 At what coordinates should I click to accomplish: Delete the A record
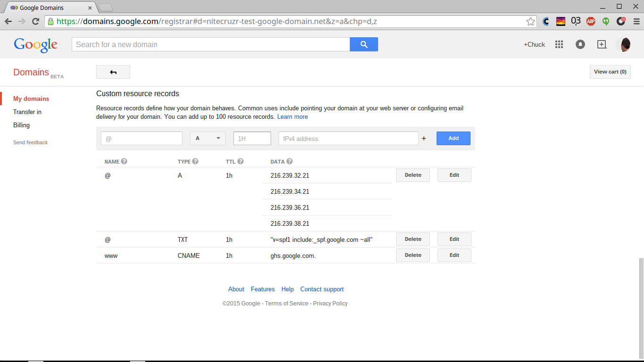[x=413, y=175]
